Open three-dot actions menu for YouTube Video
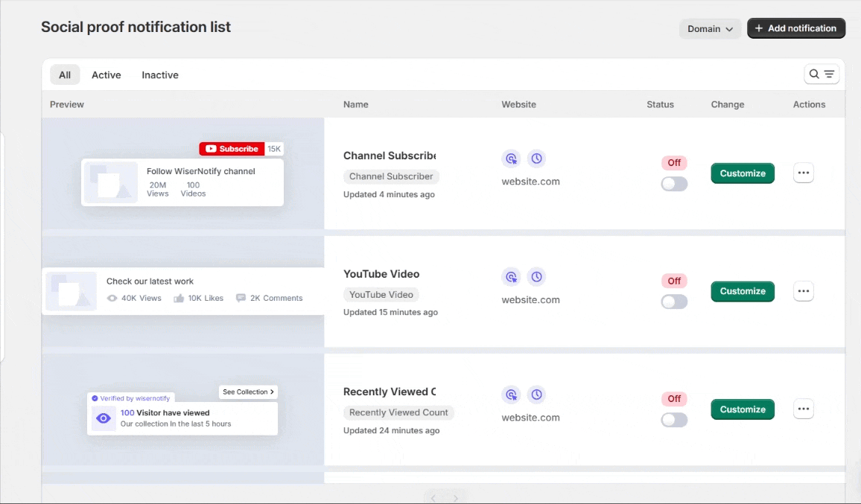The image size is (861, 504). pos(803,291)
